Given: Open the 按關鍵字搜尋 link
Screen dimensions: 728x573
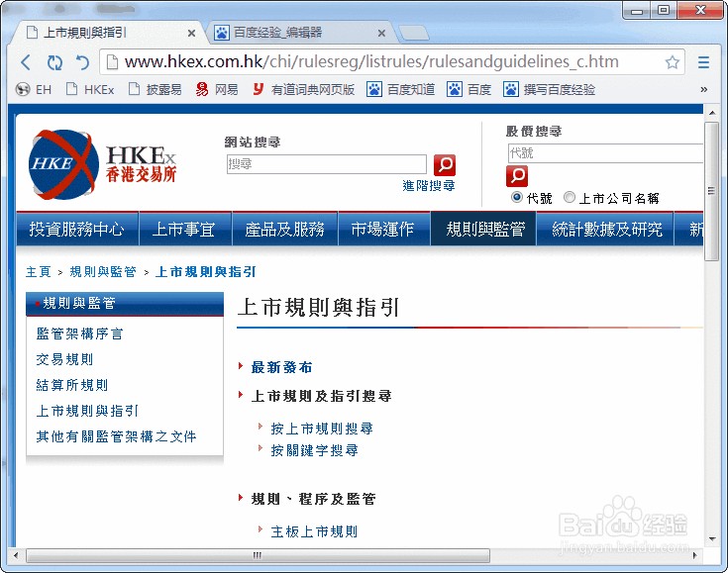Looking at the screenshot, I should pyautogui.click(x=314, y=450).
